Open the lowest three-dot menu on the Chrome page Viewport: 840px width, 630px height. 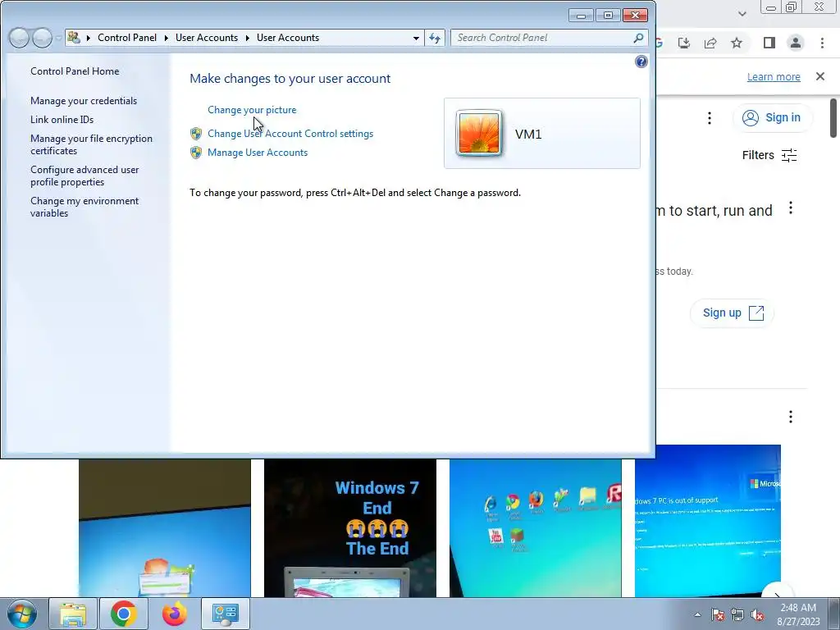coord(791,417)
